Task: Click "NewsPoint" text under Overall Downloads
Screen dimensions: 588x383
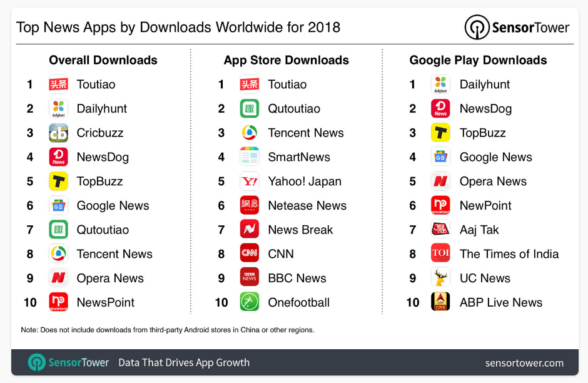Action: 105,302
